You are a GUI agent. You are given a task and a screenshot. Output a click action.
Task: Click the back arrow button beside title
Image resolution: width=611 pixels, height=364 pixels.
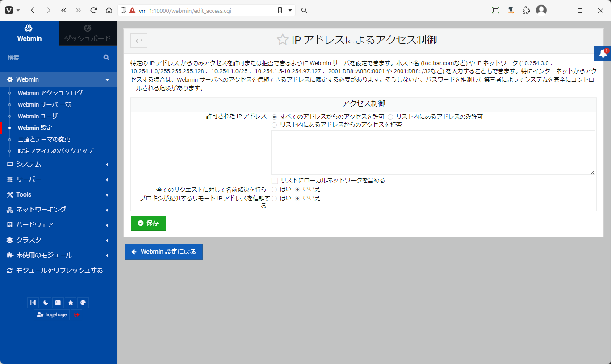139,41
